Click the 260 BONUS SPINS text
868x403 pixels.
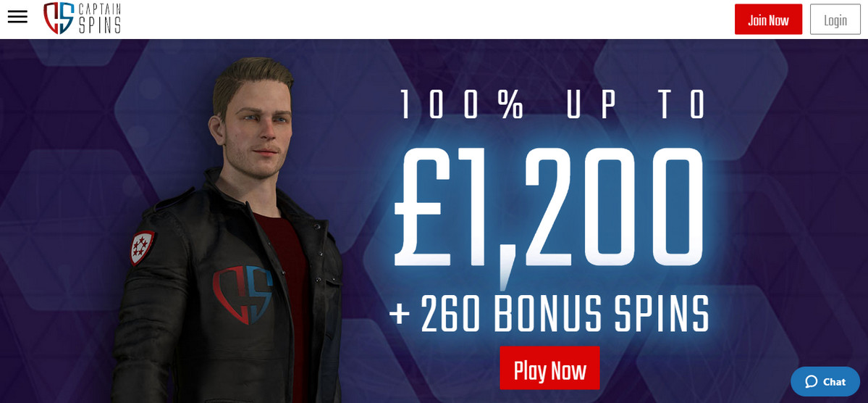pos(565,315)
